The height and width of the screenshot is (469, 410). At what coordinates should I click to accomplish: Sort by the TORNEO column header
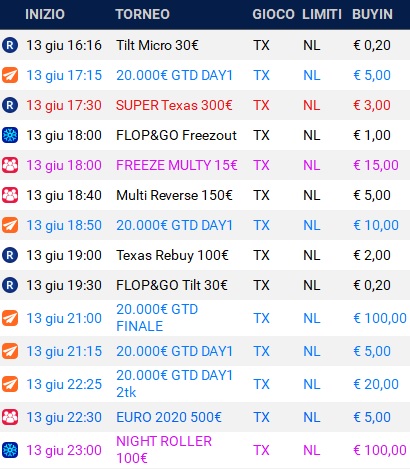coord(143,14)
